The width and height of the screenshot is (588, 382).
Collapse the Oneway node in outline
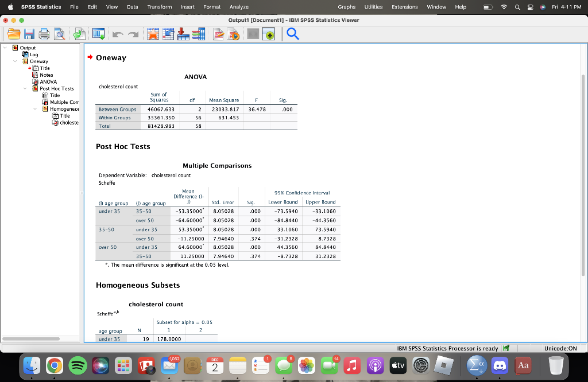click(15, 61)
